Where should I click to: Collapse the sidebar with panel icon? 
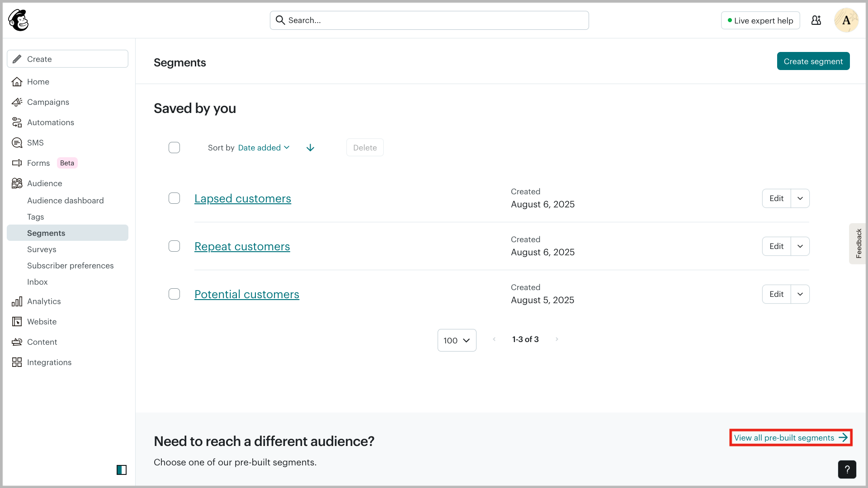coord(122,470)
